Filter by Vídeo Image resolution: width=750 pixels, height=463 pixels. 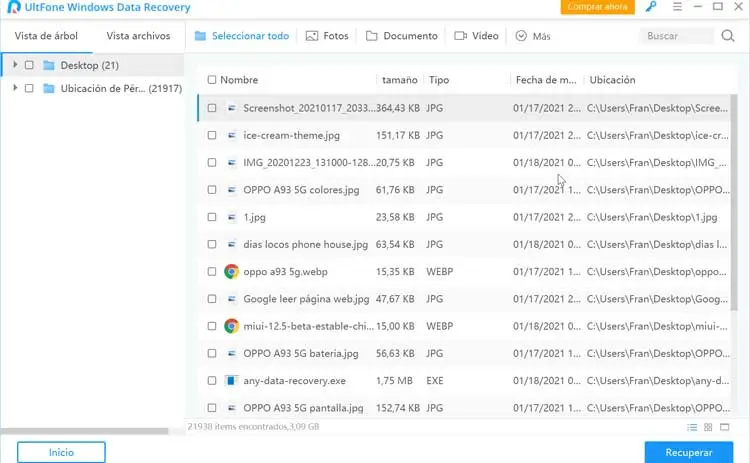pos(476,36)
